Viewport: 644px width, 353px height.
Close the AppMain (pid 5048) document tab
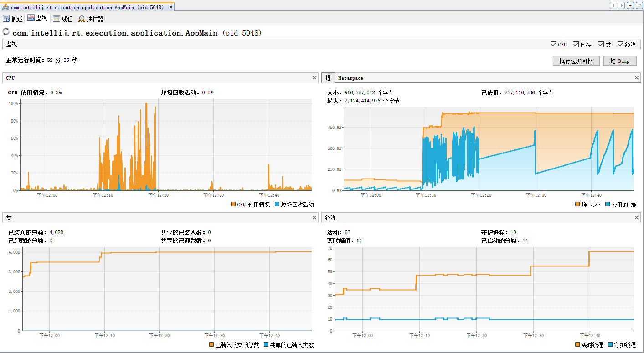click(x=170, y=7)
